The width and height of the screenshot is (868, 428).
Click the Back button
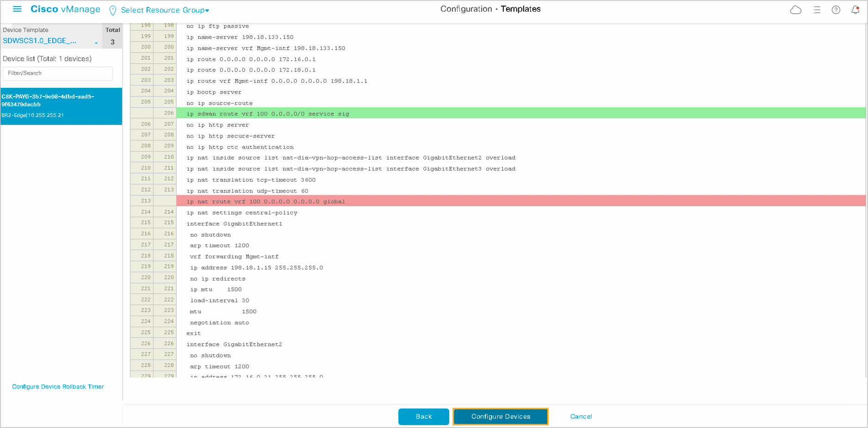[x=424, y=416]
